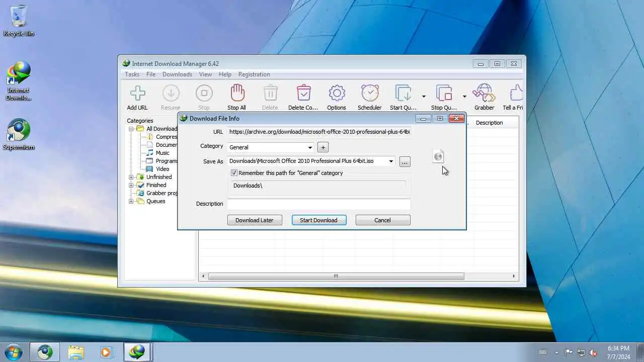Click the Start Download button

pyautogui.click(x=319, y=220)
